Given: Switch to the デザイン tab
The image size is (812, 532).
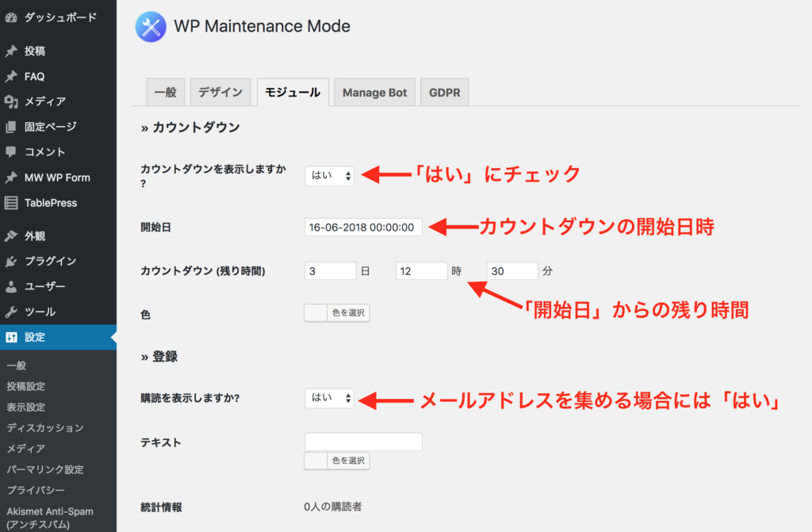Looking at the screenshot, I should (220, 93).
